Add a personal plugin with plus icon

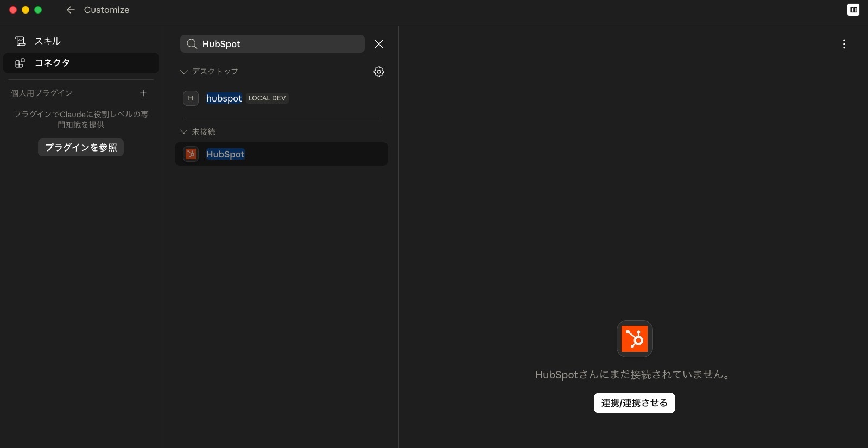[x=143, y=93]
